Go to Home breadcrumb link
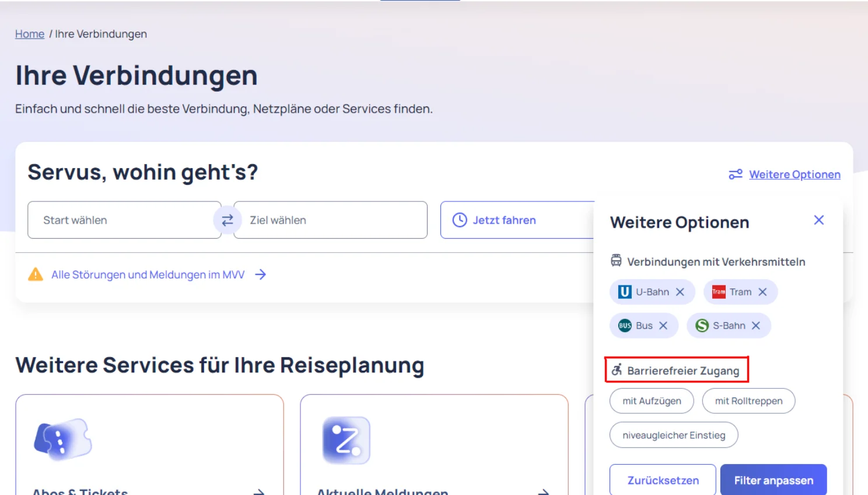868x495 pixels. (x=30, y=34)
